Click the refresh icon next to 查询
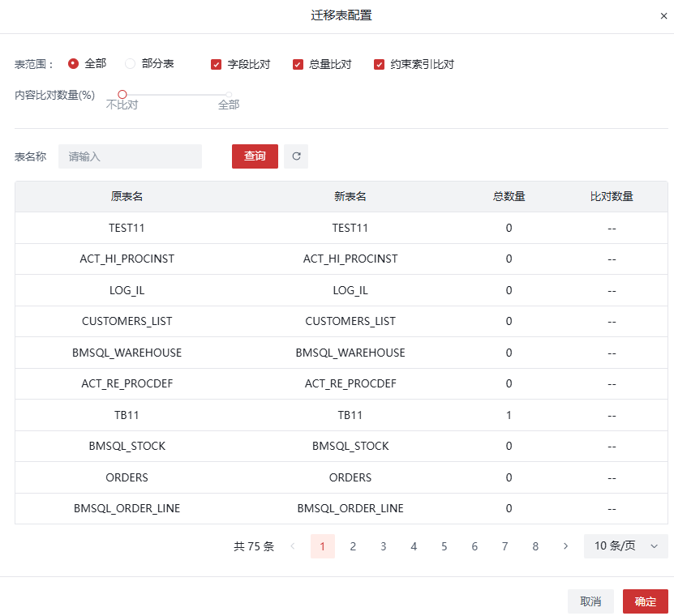674x616 pixels. click(x=296, y=156)
